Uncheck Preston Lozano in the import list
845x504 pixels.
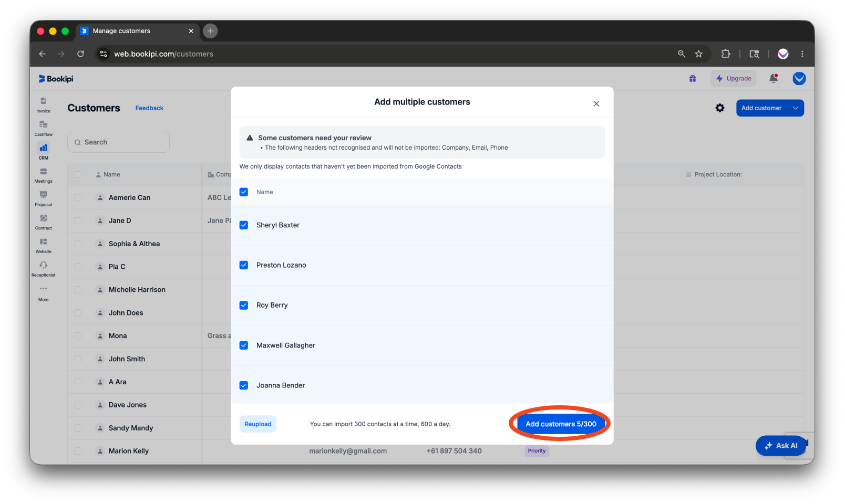coord(244,265)
